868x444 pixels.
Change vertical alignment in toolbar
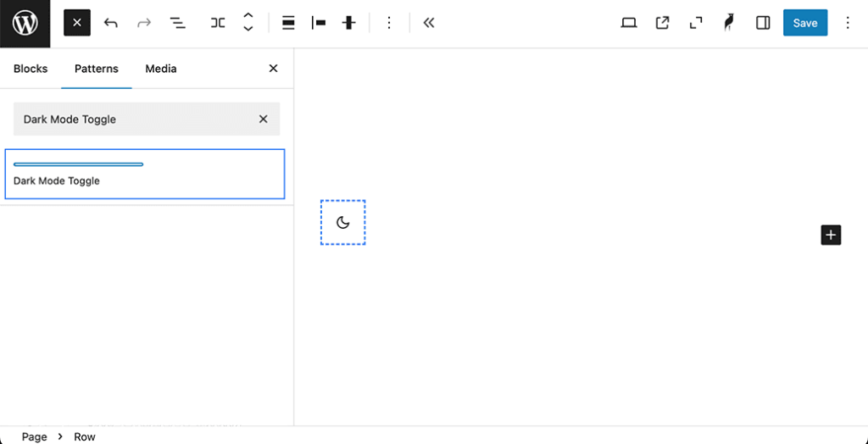(x=348, y=23)
